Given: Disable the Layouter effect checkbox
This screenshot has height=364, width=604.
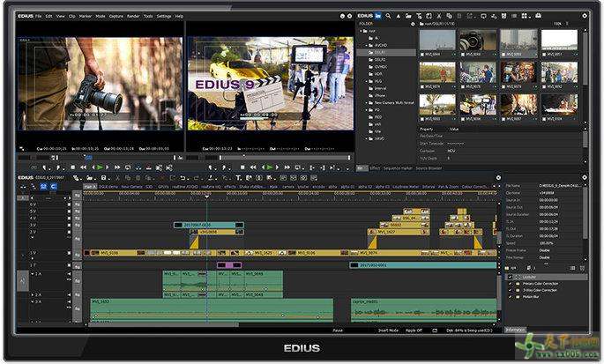Looking at the screenshot, I should coord(511,277).
